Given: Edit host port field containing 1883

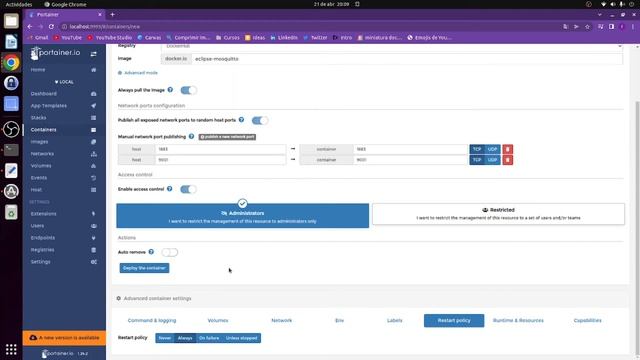Looking at the screenshot, I should point(220,149).
